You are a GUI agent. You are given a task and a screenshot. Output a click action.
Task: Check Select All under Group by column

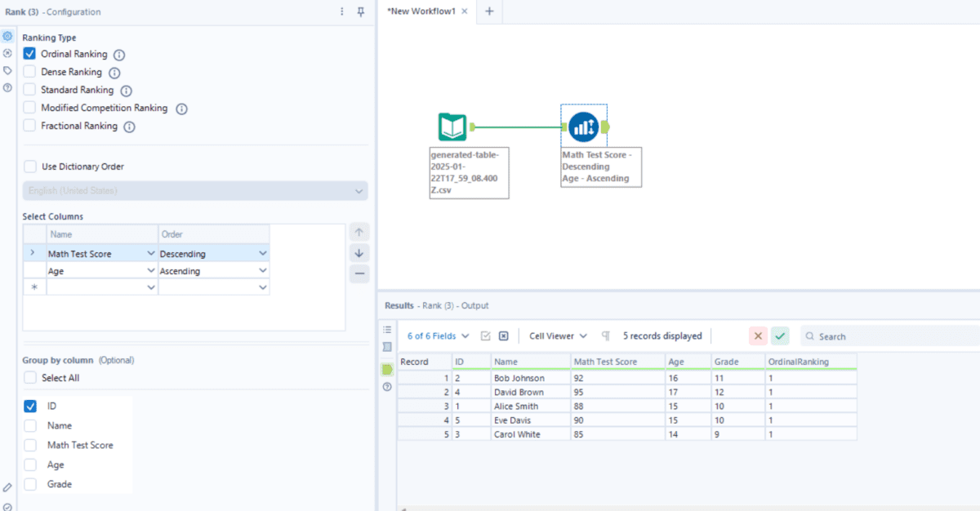tap(30, 378)
